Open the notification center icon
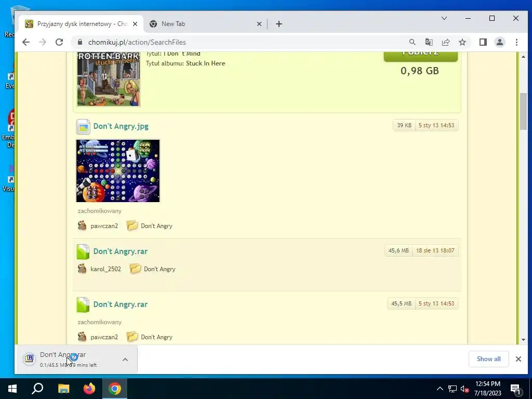This screenshot has height=399, width=532. pyautogui.click(x=516, y=389)
